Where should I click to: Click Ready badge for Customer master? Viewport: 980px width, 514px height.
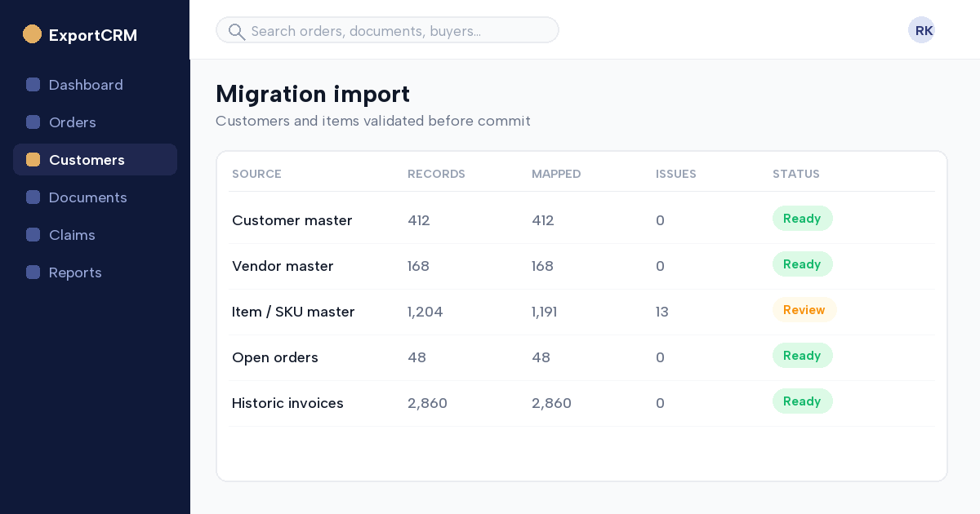[803, 219]
